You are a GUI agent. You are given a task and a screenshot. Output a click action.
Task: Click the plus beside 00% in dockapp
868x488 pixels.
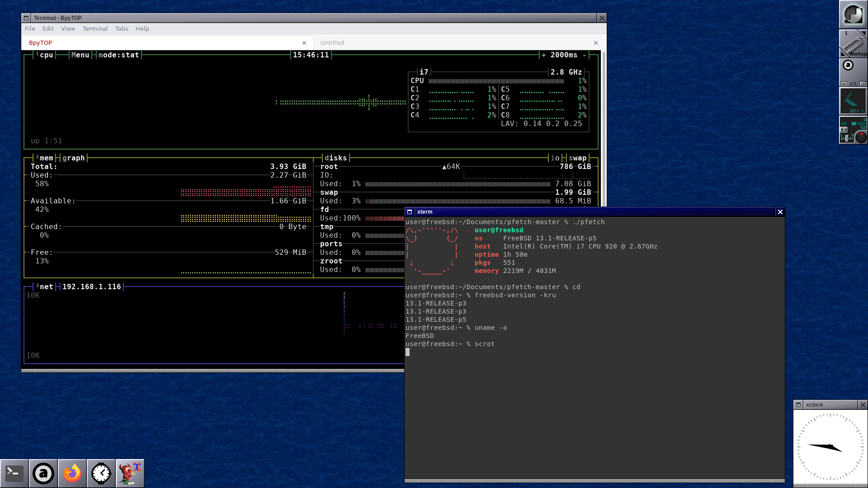(863, 111)
